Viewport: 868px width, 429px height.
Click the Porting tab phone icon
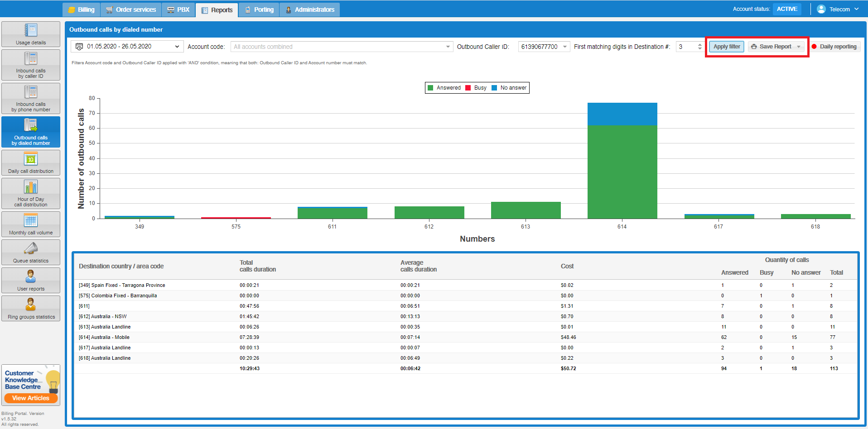click(x=248, y=10)
